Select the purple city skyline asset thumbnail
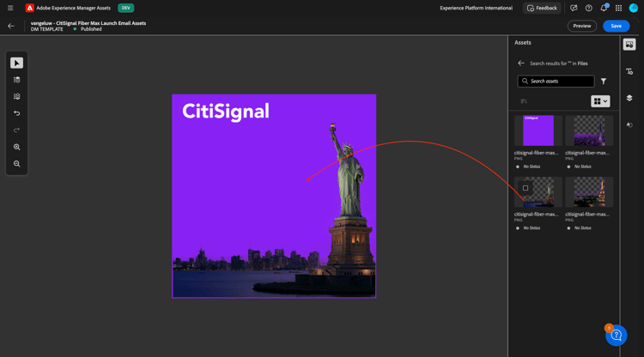The image size is (644, 357). [589, 130]
